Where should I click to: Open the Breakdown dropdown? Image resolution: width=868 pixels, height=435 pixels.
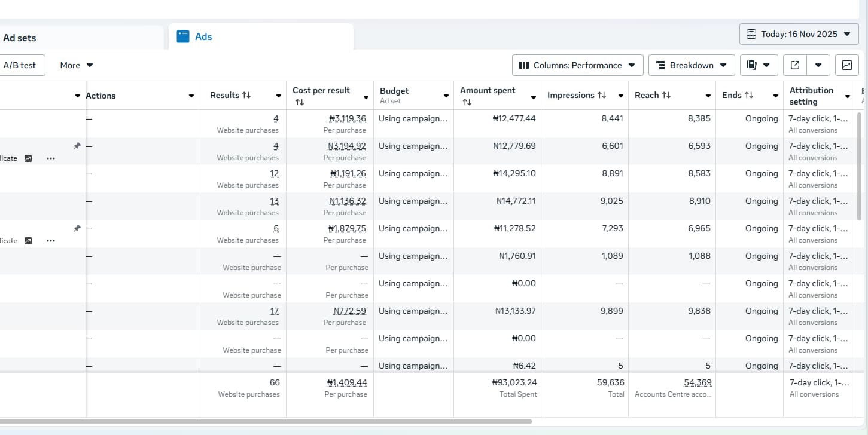tap(691, 65)
